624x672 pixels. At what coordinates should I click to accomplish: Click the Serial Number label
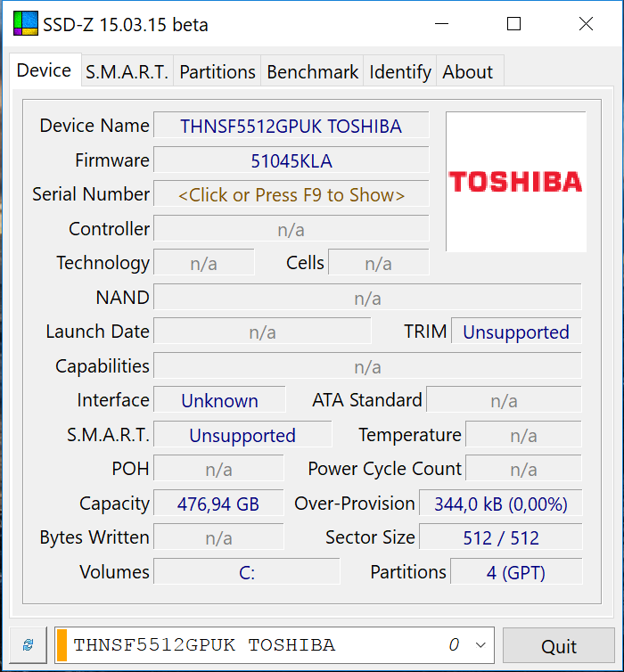(x=91, y=194)
